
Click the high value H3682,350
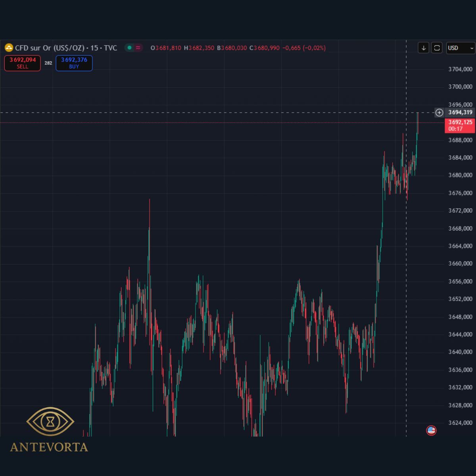click(199, 48)
